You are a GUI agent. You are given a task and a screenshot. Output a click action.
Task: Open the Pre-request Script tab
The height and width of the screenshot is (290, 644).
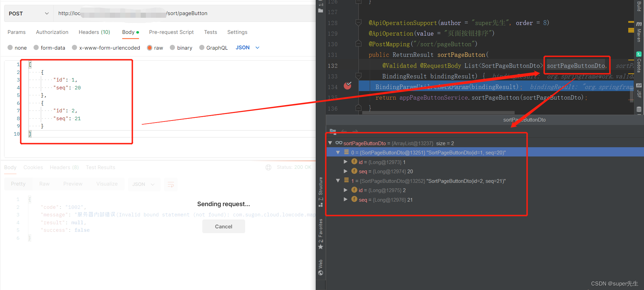171,32
